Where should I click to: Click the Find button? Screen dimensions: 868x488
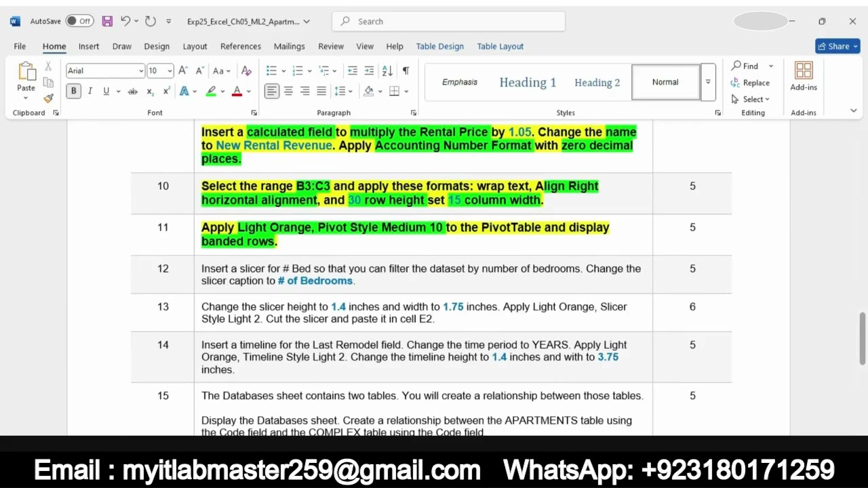(x=745, y=66)
